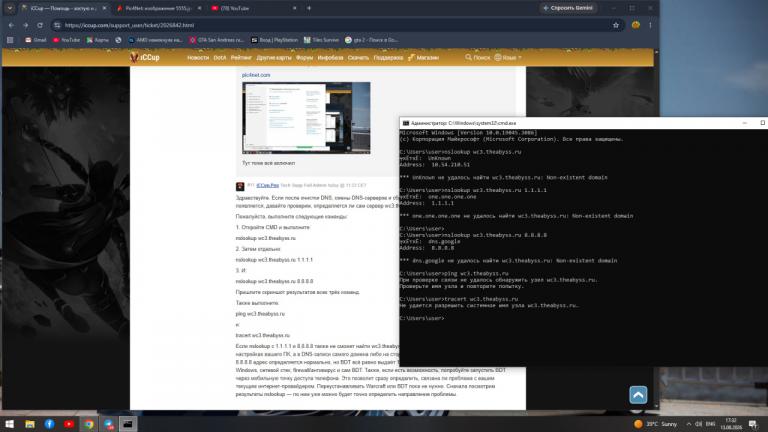This screenshot has width=768, height=432.
Task: Click the command prompt at C:\Users\user>
Action: coord(422,318)
